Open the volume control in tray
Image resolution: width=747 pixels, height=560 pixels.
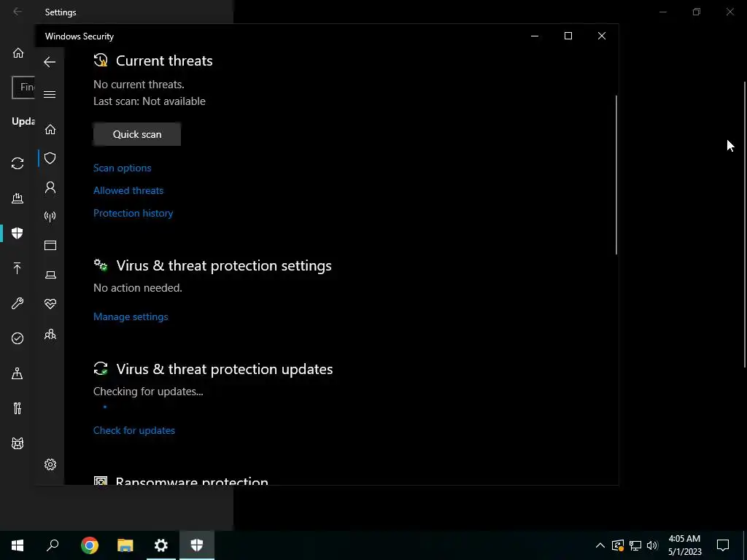pos(653,545)
